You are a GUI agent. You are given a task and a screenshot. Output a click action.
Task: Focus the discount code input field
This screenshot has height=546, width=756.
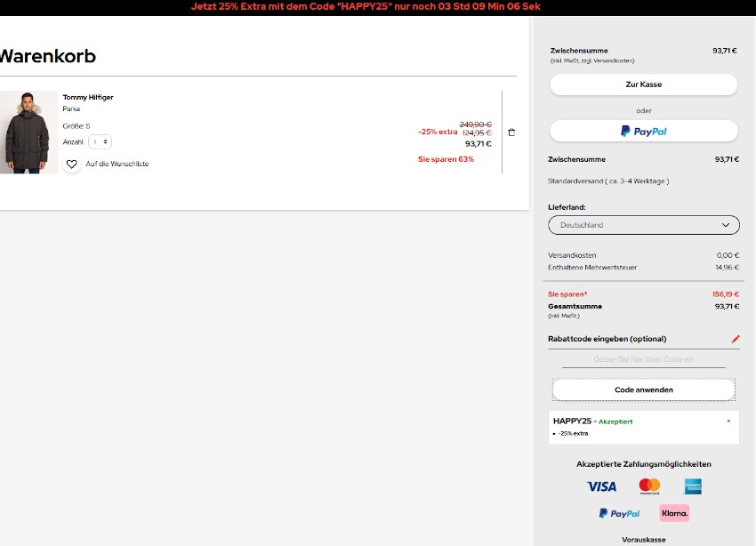pos(644,359)
